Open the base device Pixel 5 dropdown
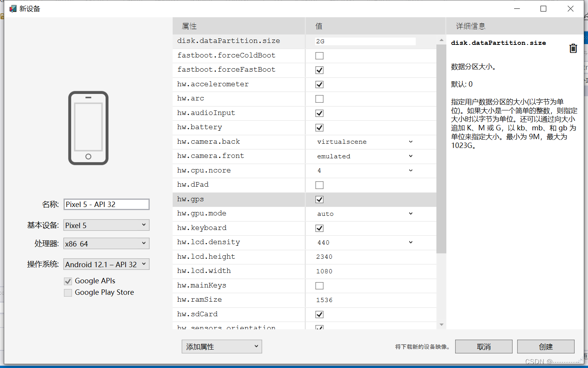Screen dimensions: 588x368 pos(106,225)
